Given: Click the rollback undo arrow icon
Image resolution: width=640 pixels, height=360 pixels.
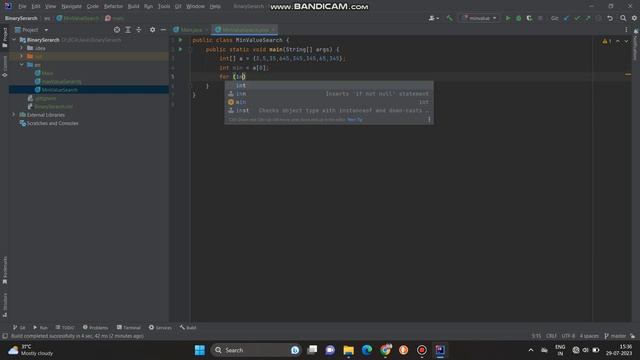Looking at the screenshot, I should pyautogui.click(x=610, y=18).
